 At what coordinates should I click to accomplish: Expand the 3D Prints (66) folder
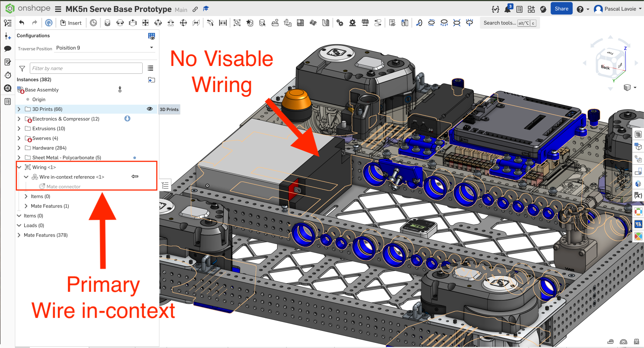pyautogui.click(x=19, y=109)
